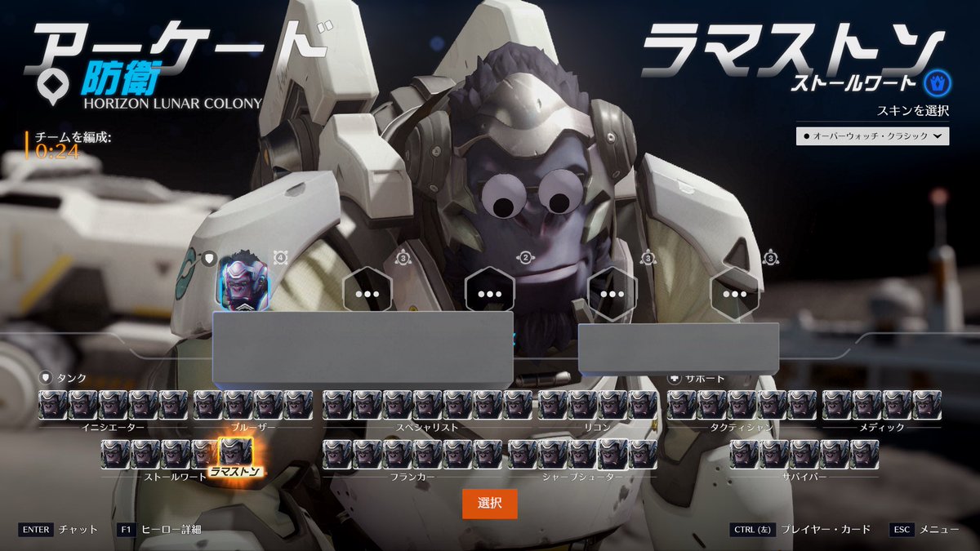This screenshot has height=551, width=980.
Task: Click the shield badge beside your team portrait
Action: tap(208, 258)
